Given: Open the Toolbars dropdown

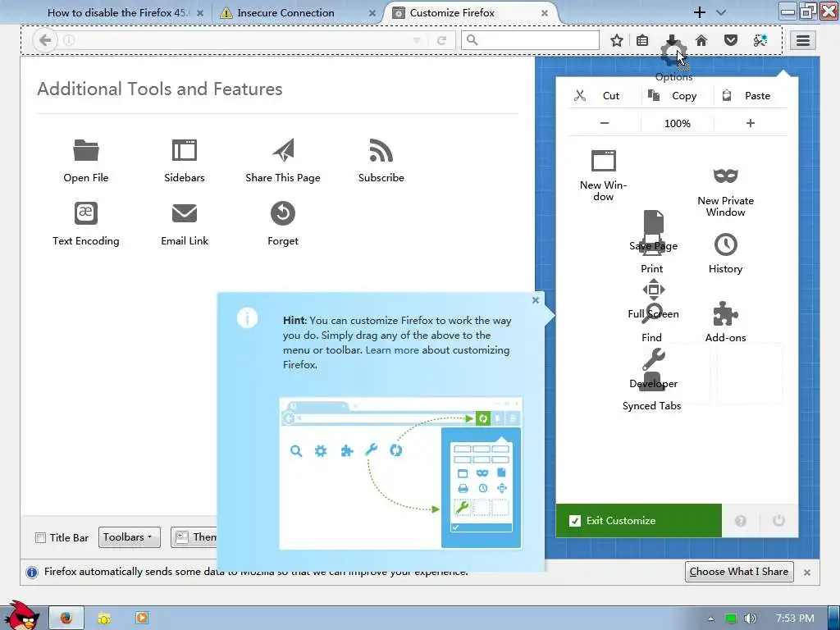Looking at the screenshot, I should tap(129, 536).
